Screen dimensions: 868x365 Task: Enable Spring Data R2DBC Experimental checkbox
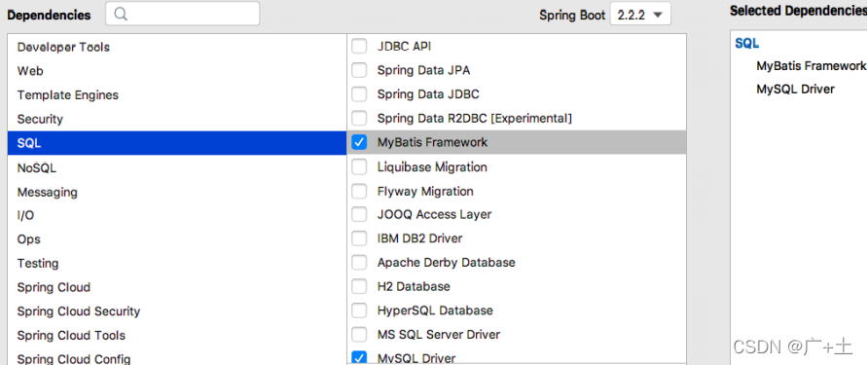click(359, 118)
